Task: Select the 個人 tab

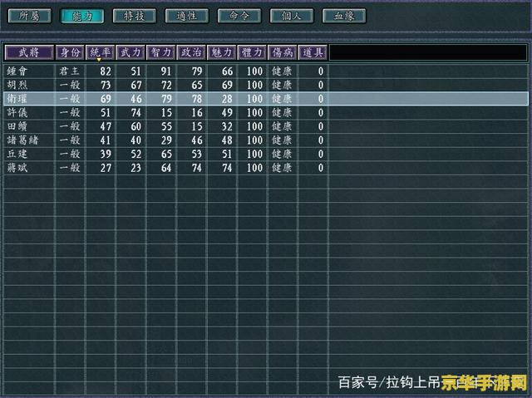Action: click(x=292, y=16)
